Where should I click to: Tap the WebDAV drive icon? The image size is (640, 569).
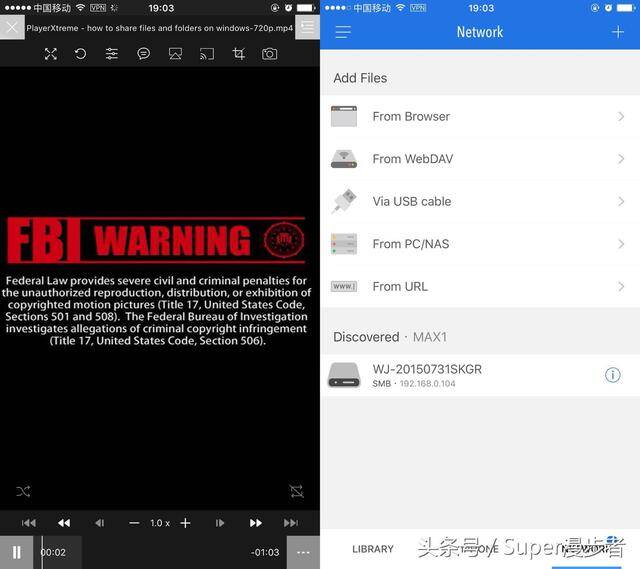tap(344, 159)
